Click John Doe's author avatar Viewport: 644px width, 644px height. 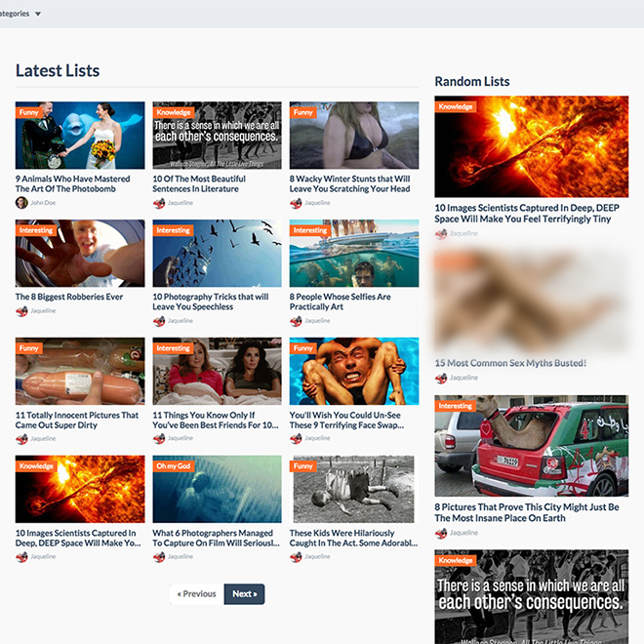point(21,203)
